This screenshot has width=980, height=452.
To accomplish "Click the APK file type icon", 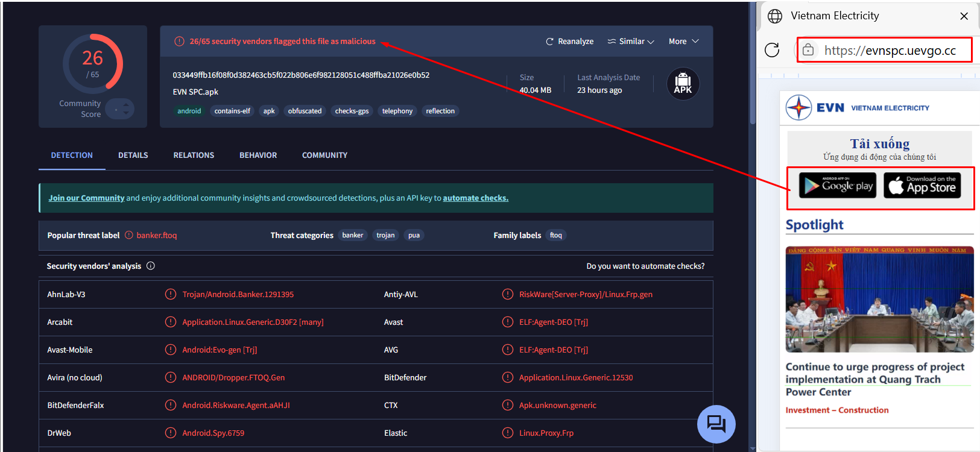I will point(683,84).
